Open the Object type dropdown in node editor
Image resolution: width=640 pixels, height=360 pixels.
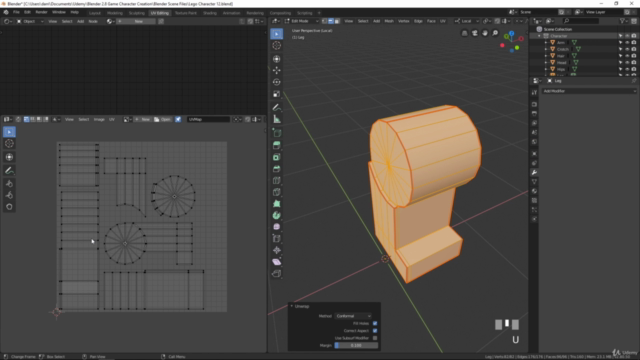tap(30, 21)
